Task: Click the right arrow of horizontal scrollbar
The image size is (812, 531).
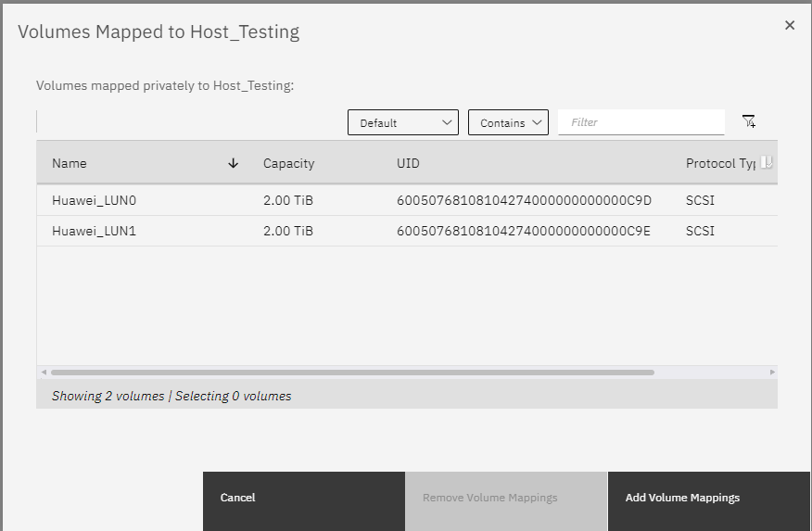Action: [771, 373]
